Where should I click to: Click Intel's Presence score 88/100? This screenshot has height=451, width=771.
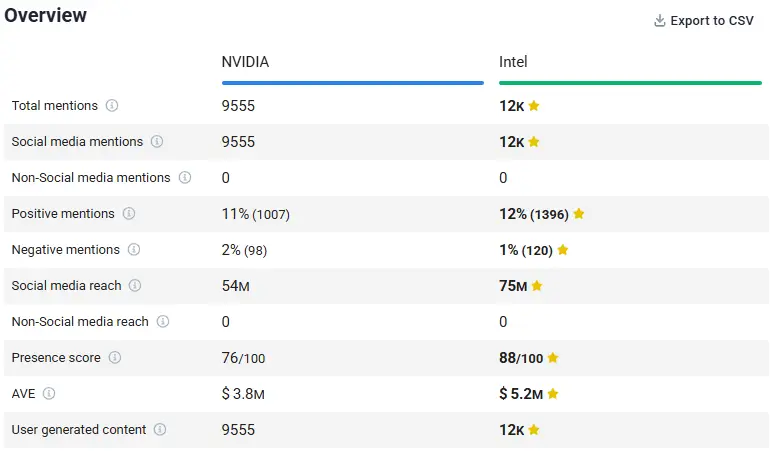click(521, 358)
